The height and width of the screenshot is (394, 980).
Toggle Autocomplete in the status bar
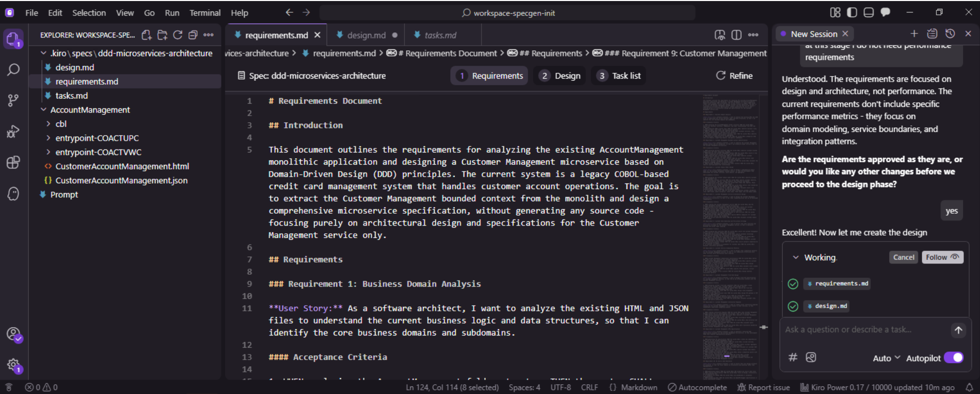[x=697, y=387]
